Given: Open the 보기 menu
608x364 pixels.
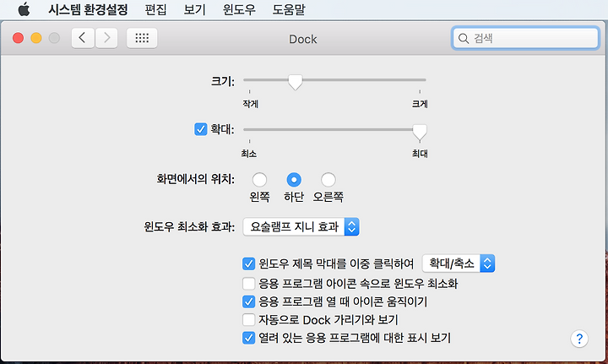Looking at the screenshot, I should coord(194,9).
